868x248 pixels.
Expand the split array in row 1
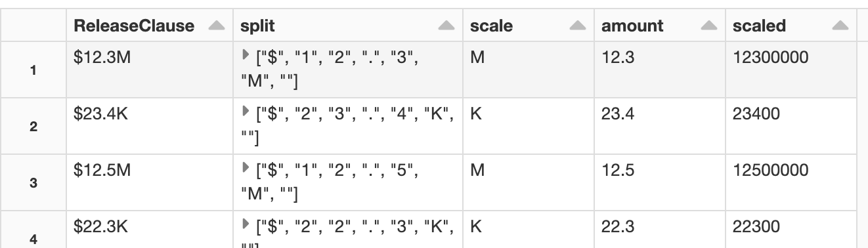click(x=246, y=58)
